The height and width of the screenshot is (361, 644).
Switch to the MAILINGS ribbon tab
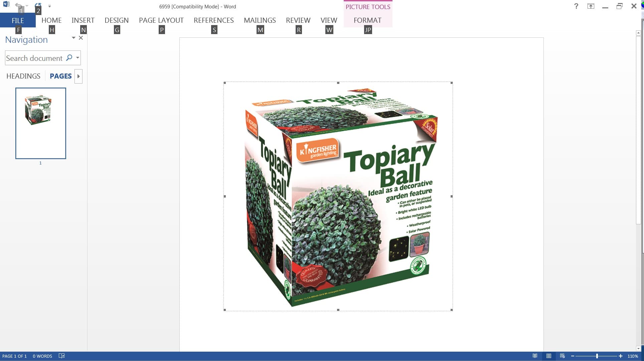(x=260, y=20)
